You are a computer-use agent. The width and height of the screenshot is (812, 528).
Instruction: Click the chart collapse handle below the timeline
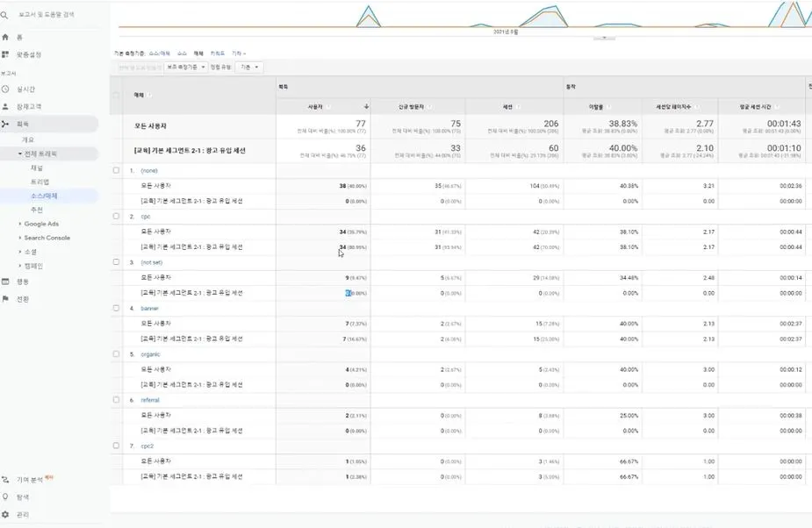point(604,37)
